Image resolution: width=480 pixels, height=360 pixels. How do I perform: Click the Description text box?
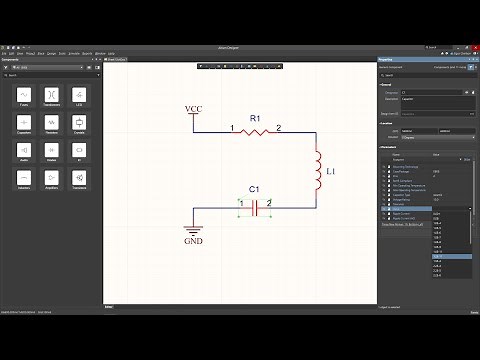pos(438,103)
